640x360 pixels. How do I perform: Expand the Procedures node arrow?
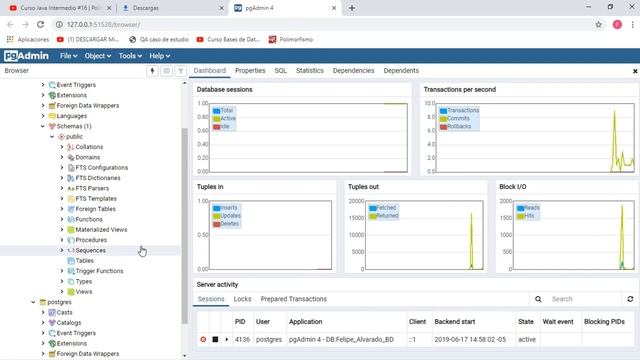[62, 240]
